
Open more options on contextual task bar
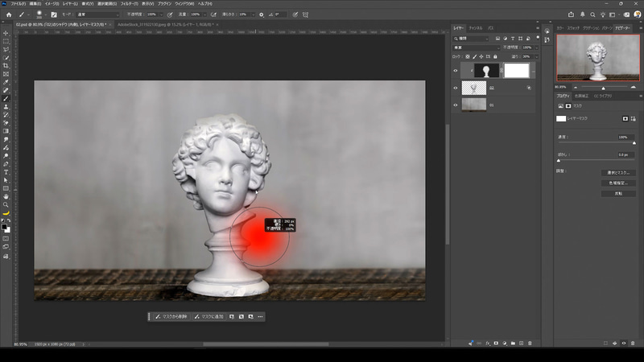tap(260, 316)
